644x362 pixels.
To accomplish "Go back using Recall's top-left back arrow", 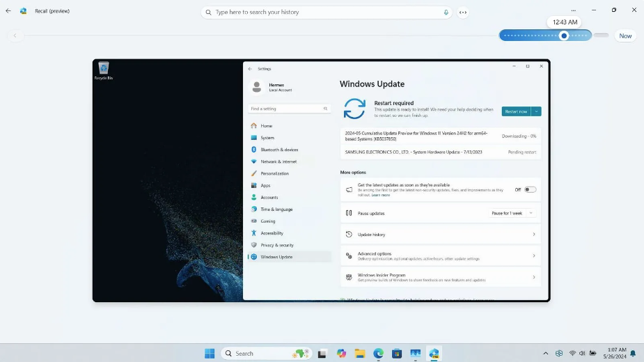I will [x=8, y=10].
